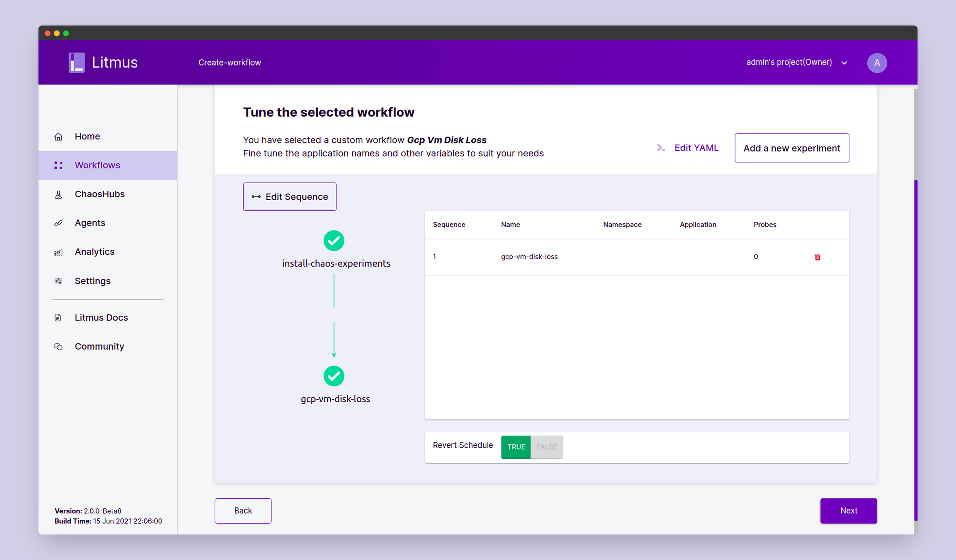Delete the gcp-vm-disk-loss experiment with trash icon
Screen dimensions: 956x560
point(817,257)
